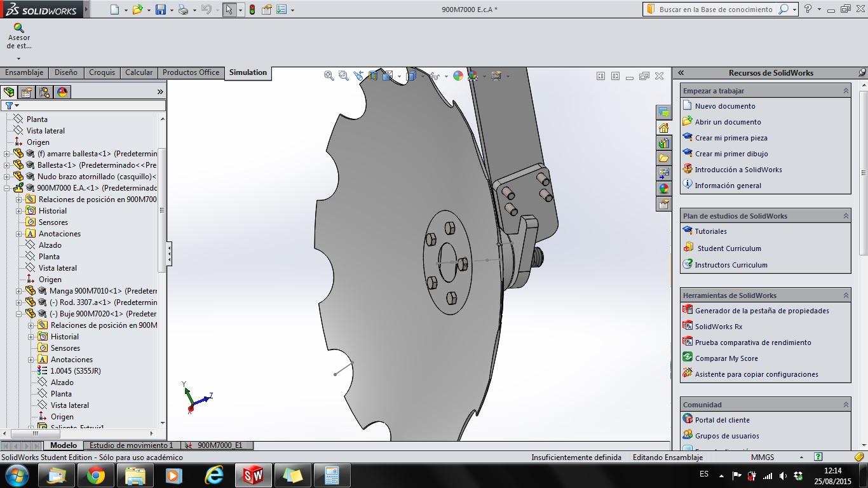The height and width of the screenshot is (488, 868).
Task: Activate the Select arrow cursor tool
Action: click(x=229, y=10)
